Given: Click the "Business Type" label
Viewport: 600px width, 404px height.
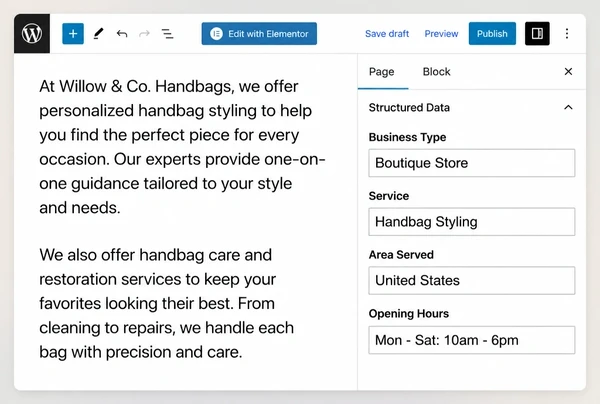Looking at the screenshot, I should tap(407, 137).
